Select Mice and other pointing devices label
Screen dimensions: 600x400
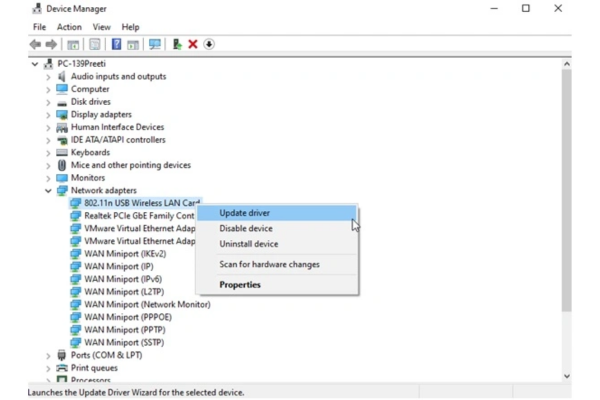coord(131,165)
